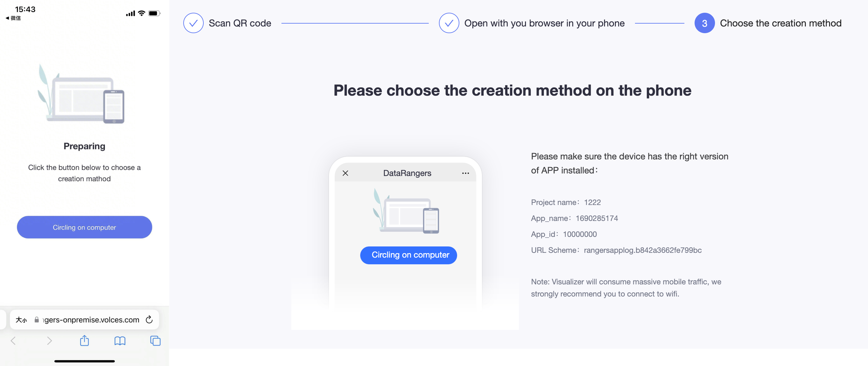The height and width of the screenshot is (366, 868).
Task: Open the three-dots menu beside DataRangers
Action: coord(465,173)
